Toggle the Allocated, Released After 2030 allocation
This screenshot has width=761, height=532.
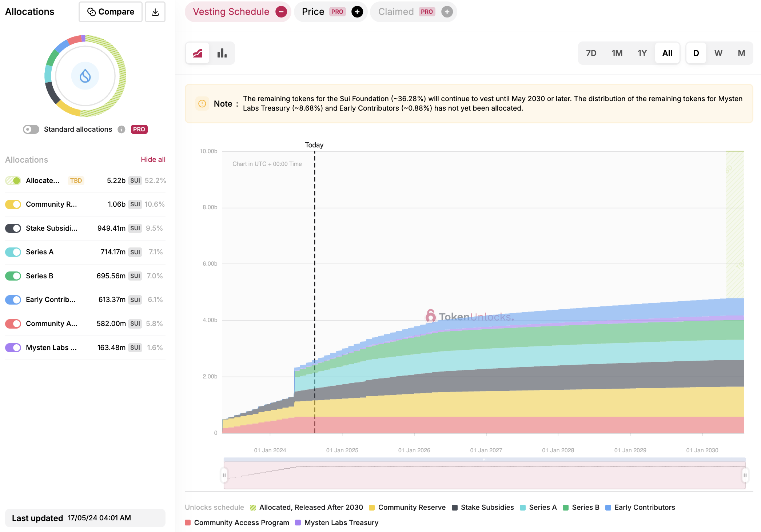click(13, 181)
